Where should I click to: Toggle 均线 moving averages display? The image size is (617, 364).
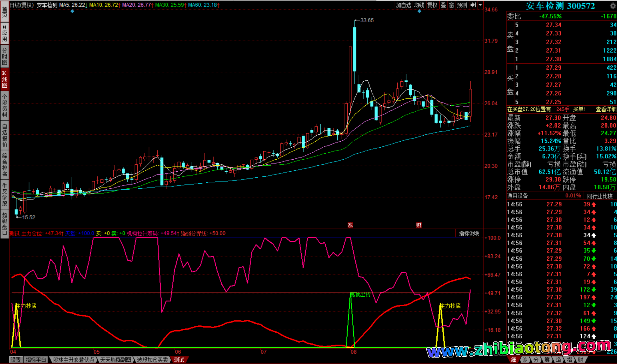[x=419, y=5]
